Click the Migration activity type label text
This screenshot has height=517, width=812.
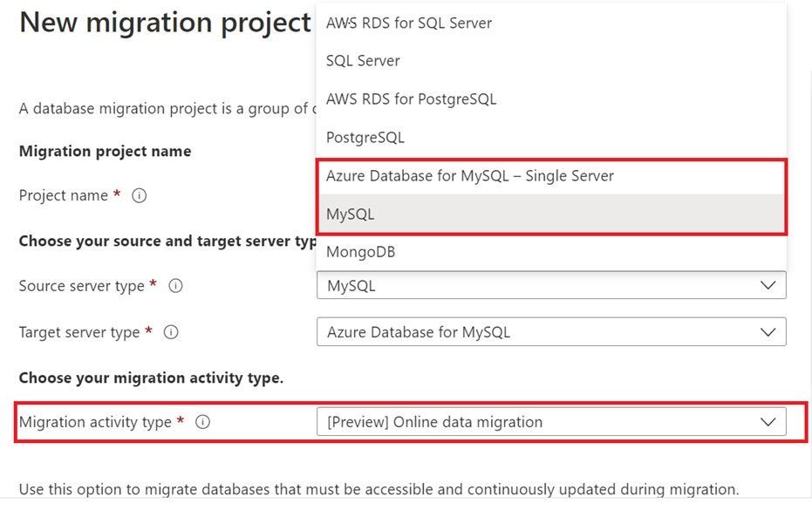coord(95,422)
